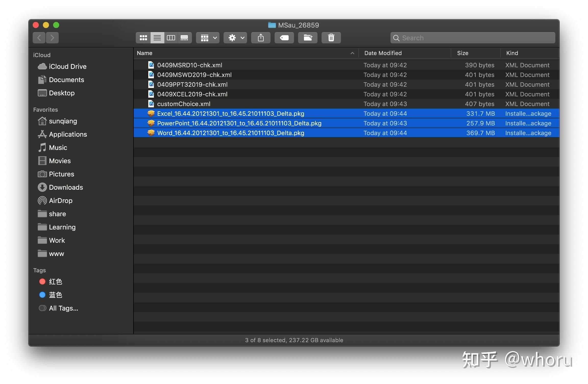This screenshot has width=588, height=384.
Task: Switch to icon view
Action: click(143, 38)
